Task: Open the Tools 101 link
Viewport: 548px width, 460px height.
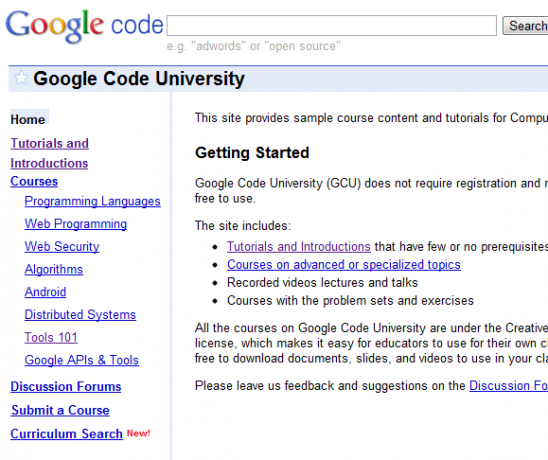Action: tap(51, 337)
